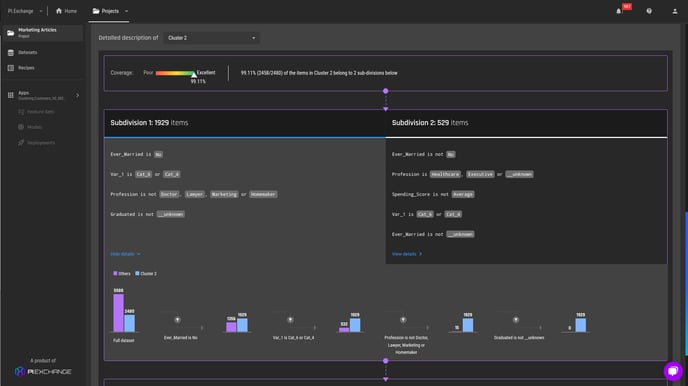Viewport: 688px width, 386px height.
Task: Open the Cluster 2 selection dropdown
Action: pos(211,38)
